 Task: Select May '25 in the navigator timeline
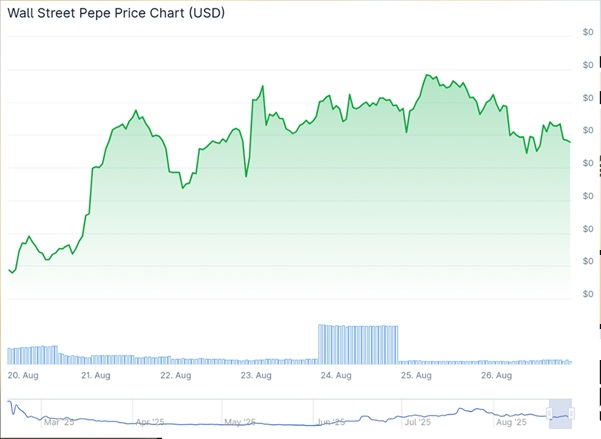240,423
